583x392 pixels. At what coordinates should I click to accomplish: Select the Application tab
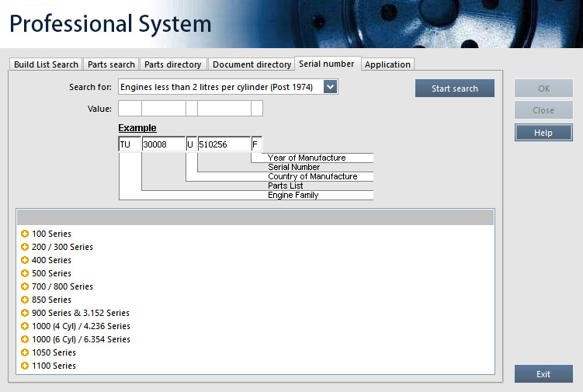[387, 64]
